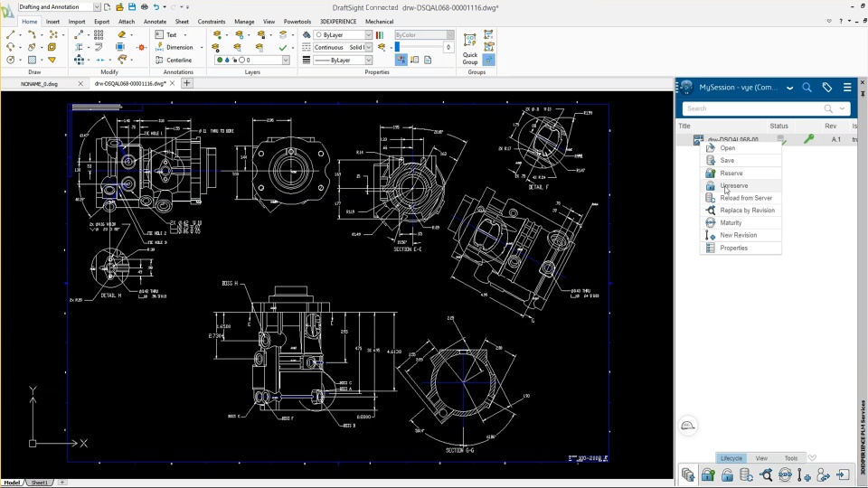
Task: Pin the 3DEXPERIENCE panel with the pushpin icon
Action: [863, 93]
